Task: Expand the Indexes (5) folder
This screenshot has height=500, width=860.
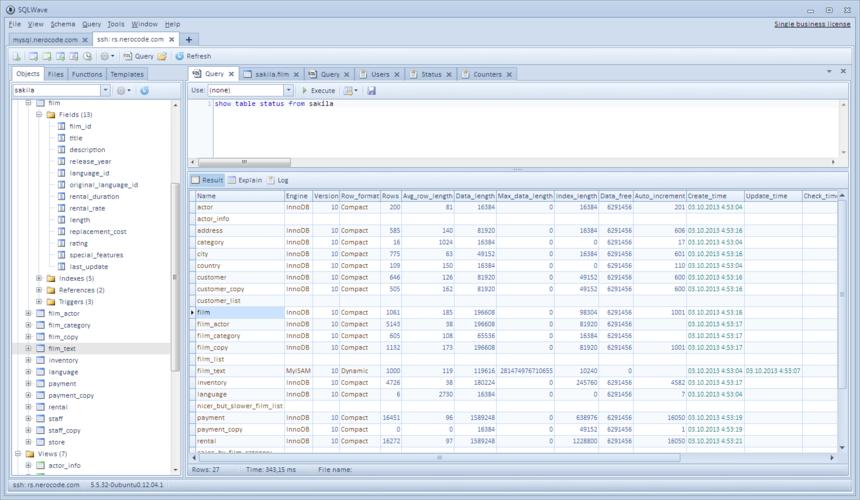Action: pyautogui.click(x=39, y=278)
